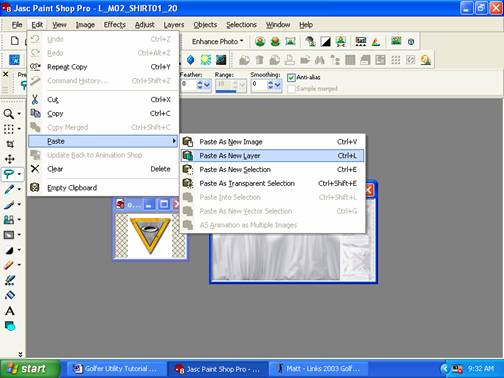Open the Enhance Photo dropdown

click(x=218, y=42)
